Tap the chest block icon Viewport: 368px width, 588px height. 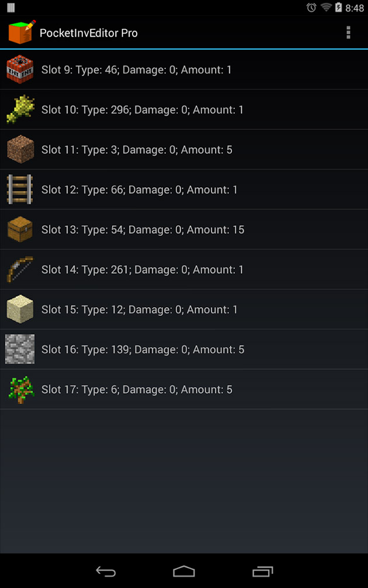[x=20, y=230]
